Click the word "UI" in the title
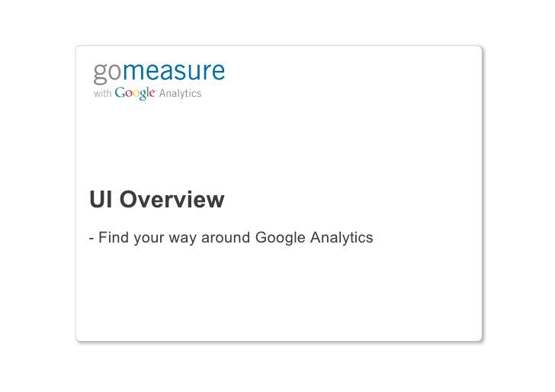Image resolution: width=555 pixels, height=392 pixels. tap(100, 201)
